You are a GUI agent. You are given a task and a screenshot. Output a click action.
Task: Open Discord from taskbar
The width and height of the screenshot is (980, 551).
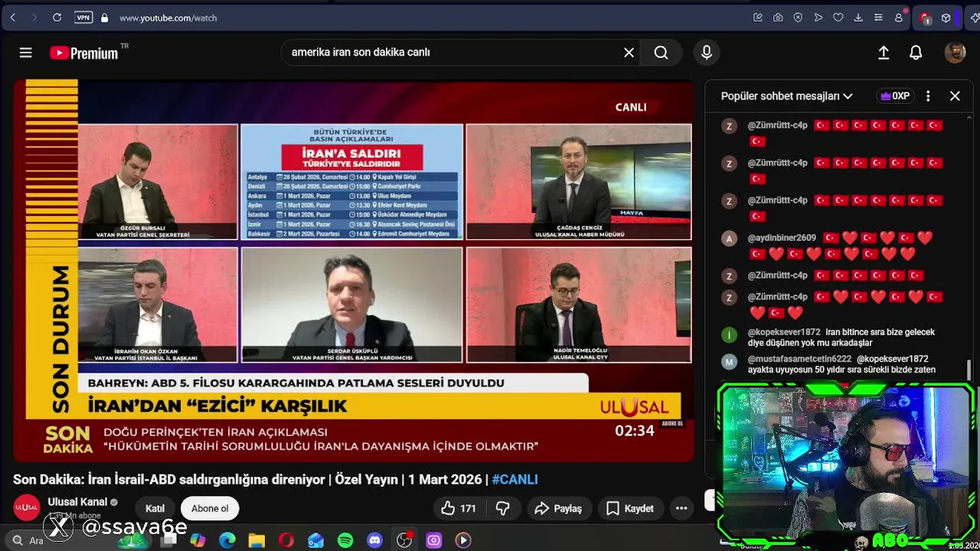(374, 540)
